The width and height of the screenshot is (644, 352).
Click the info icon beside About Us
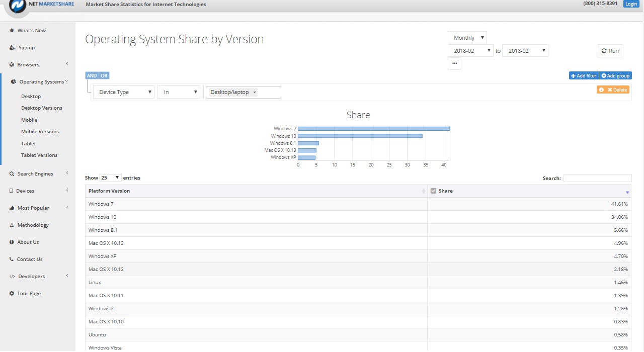point(12,242)
